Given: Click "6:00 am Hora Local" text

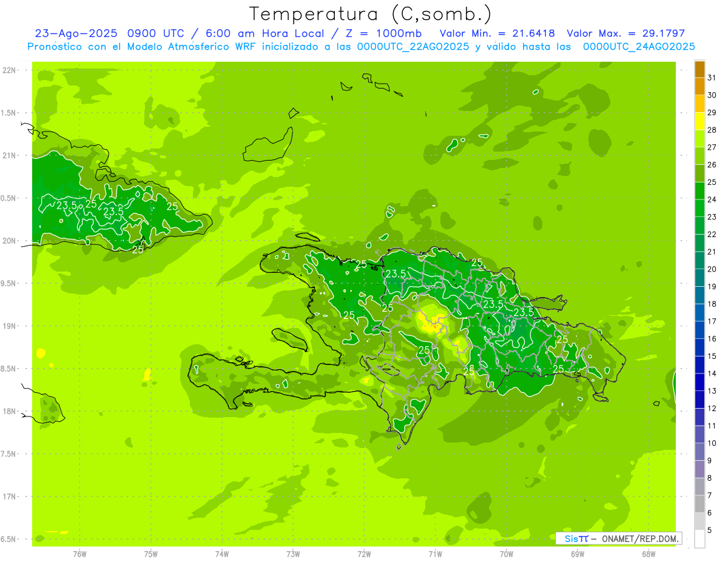Looking at the screenshot, I should click(266, 33).
